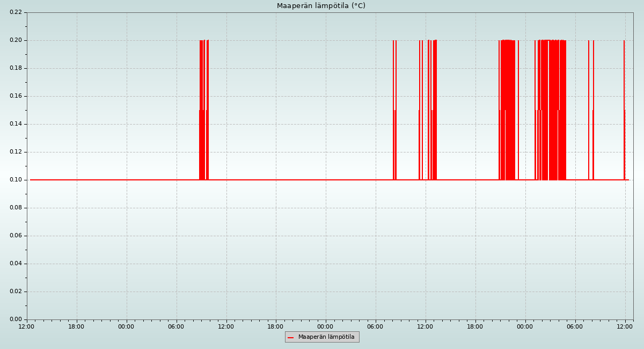This screenshot has height=349, width=644.
Task: Click the 0.00 y-axis tick label
Action: click(16, 319)
